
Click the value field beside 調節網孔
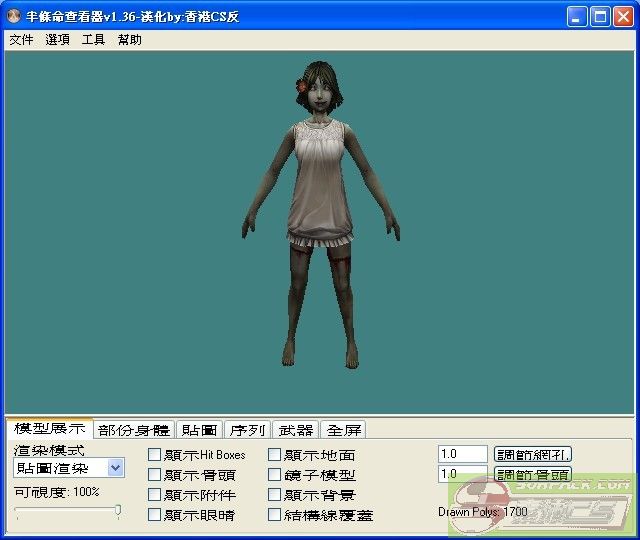click(x=462, y=454)
